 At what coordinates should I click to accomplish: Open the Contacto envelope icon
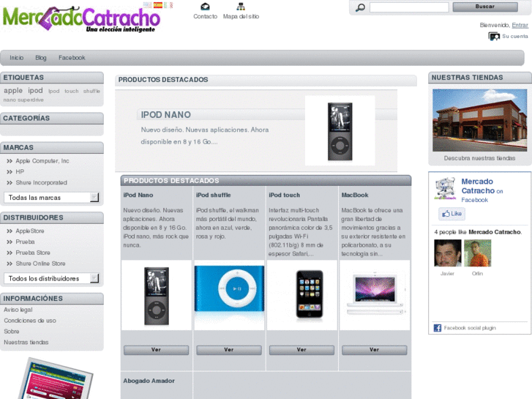(x=205, y=7)
